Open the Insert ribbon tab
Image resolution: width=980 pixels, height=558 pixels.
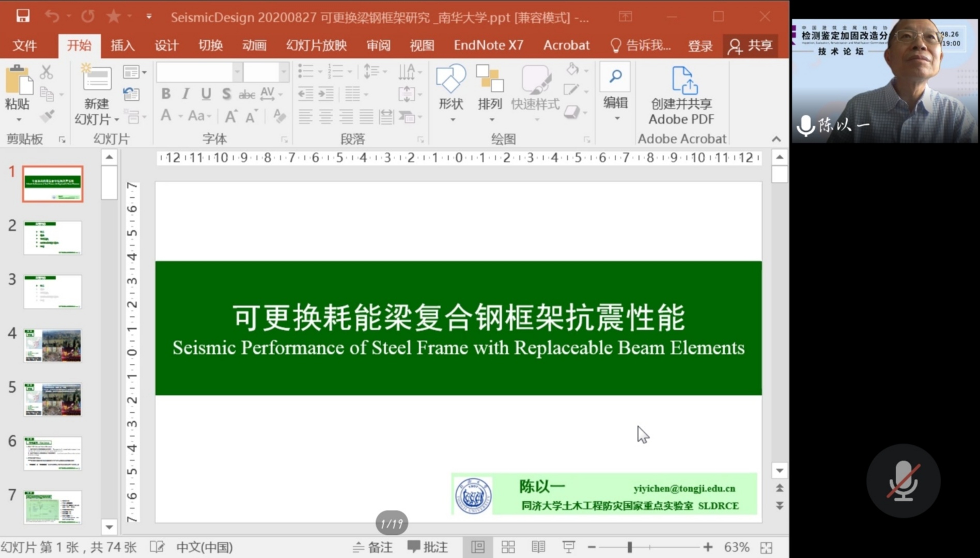[x=122, y=45]
